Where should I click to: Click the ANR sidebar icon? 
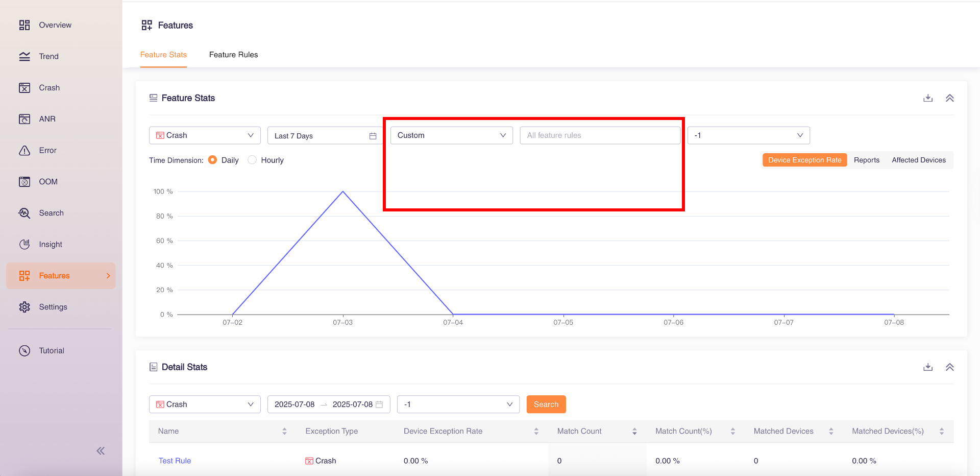24,119
